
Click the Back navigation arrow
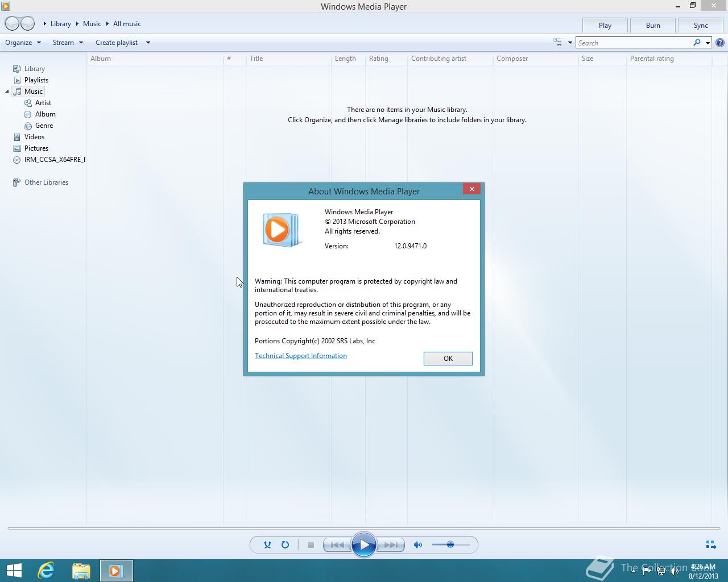pyautogui.click(x=12, y=23)
